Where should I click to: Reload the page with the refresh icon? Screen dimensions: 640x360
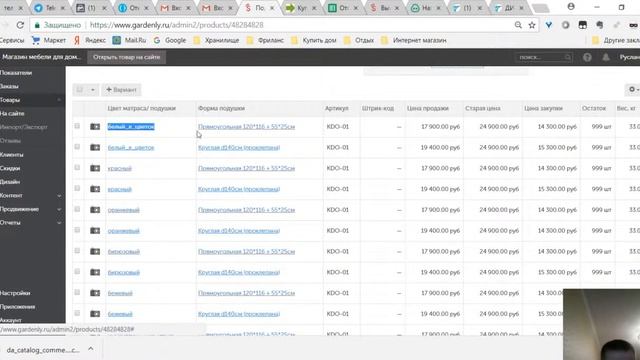[20, 25]
